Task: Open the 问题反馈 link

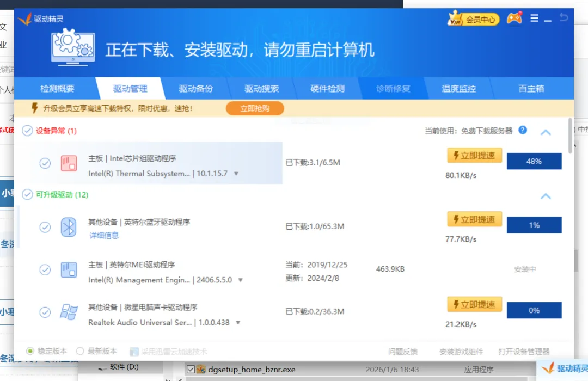Action: (x=403, y=352)
